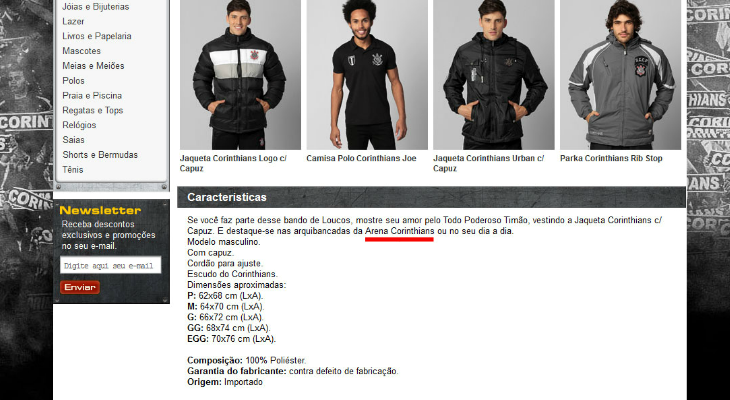Click the newsletter e-mail input field

click(111, 265)
